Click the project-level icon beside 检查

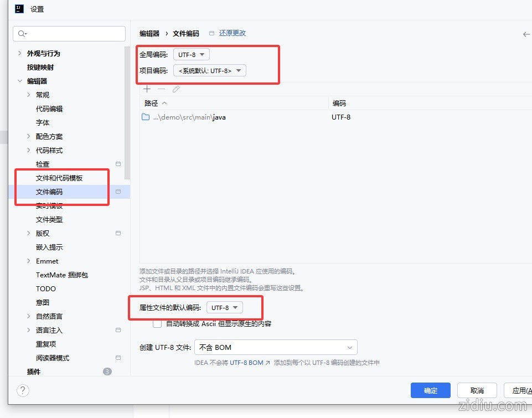[118, 164]
